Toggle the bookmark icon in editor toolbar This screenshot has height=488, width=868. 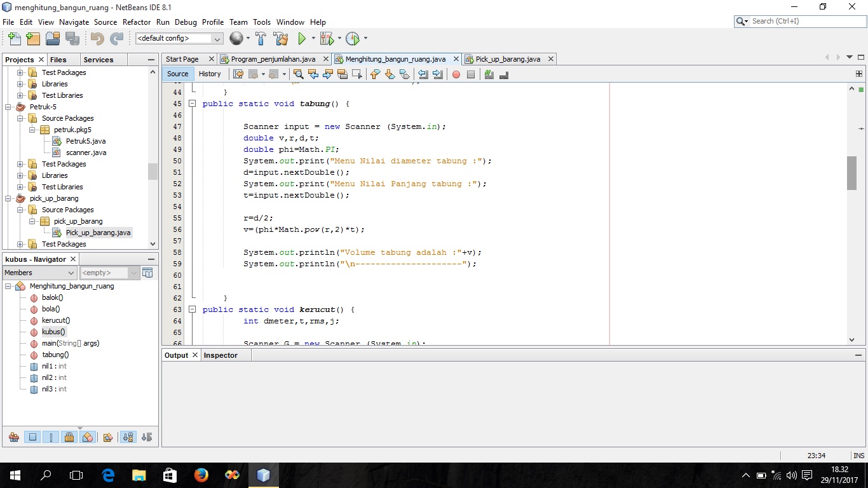pyautogui.click(x=404, y=74)
